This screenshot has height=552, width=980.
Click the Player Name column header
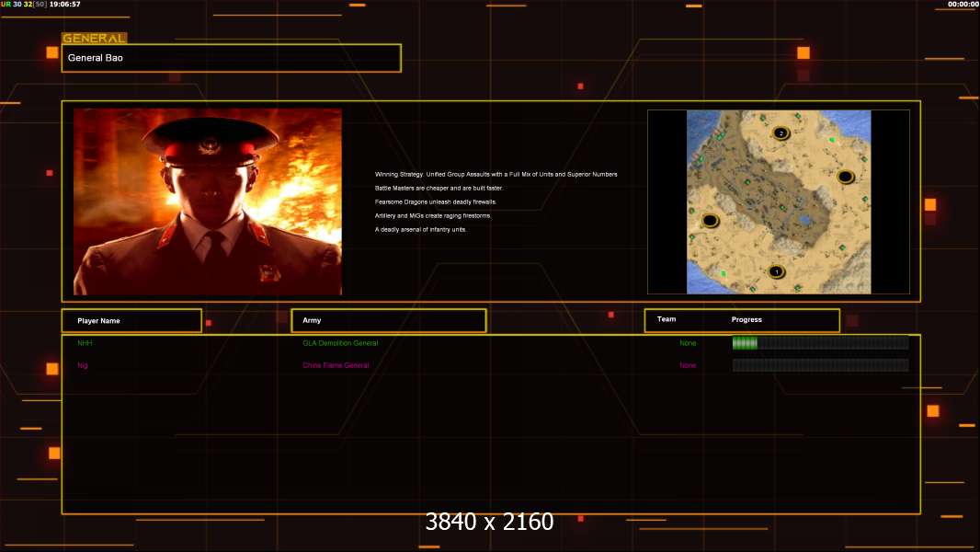point(131,321)
